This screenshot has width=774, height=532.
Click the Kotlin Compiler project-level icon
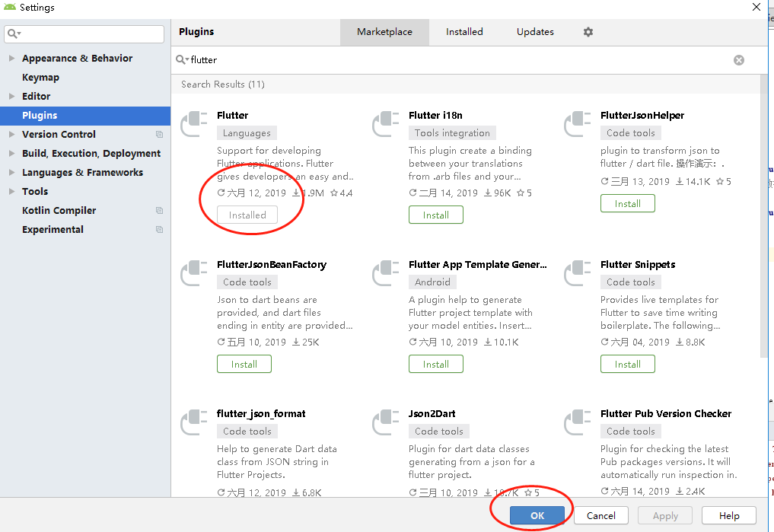(x=159, y=211)
